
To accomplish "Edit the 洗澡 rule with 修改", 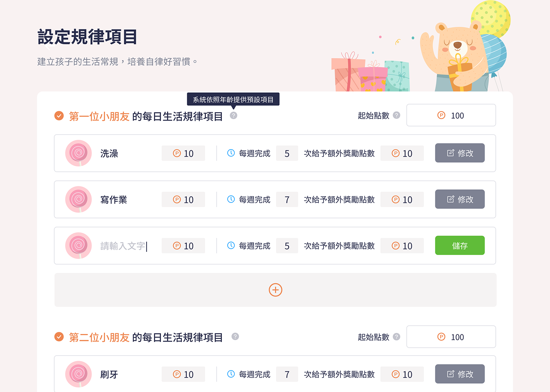I will click(x=460, y=153).
